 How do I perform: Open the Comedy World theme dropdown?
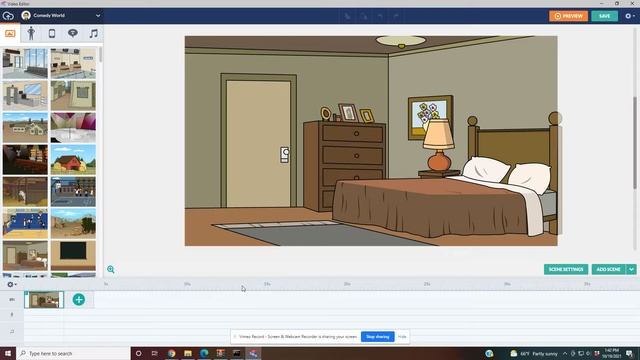coord(61,16)
